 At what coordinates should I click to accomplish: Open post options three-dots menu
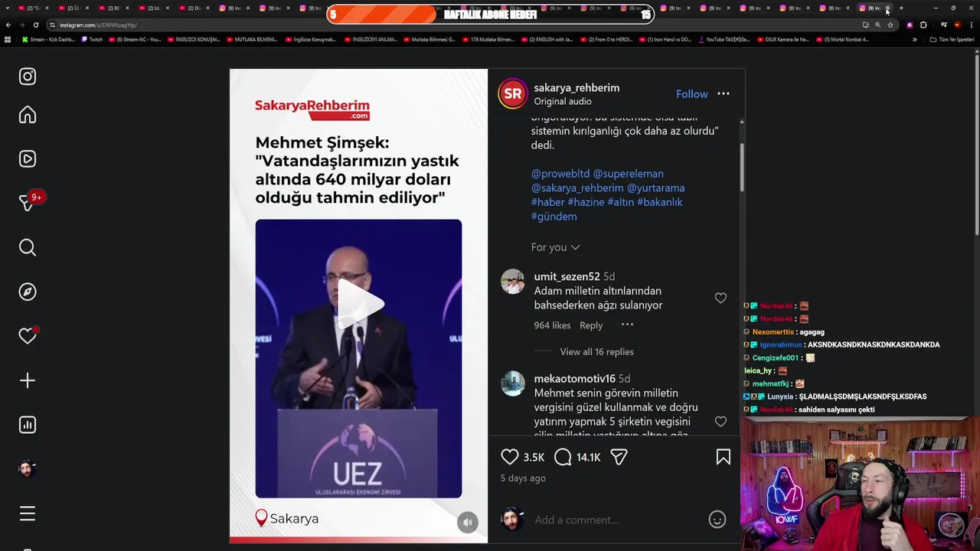pos(724,94)
